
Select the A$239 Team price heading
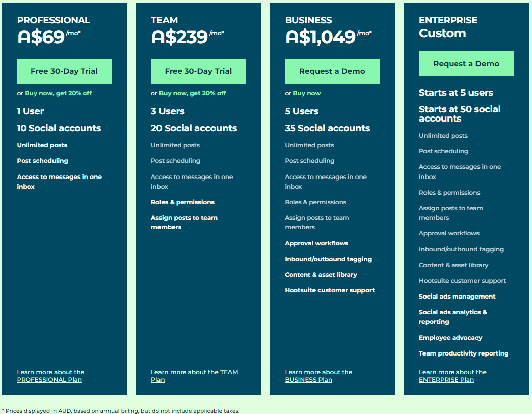pyautogui.click(x=180, y=37)
